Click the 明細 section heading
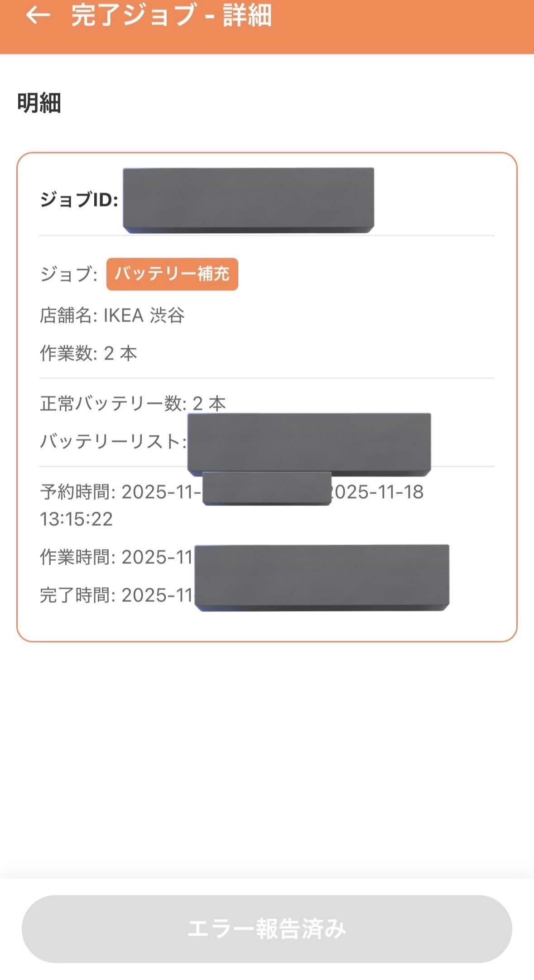 tap(39, 103)
